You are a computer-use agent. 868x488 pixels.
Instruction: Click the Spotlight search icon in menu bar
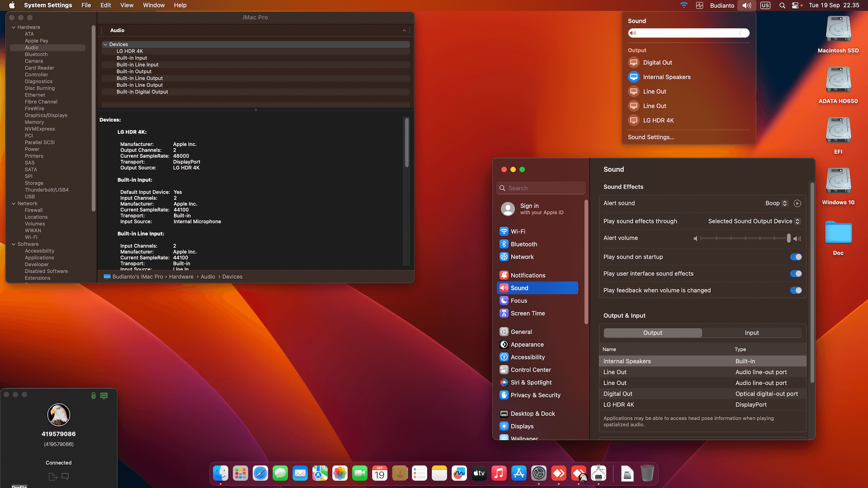point(782,5)
